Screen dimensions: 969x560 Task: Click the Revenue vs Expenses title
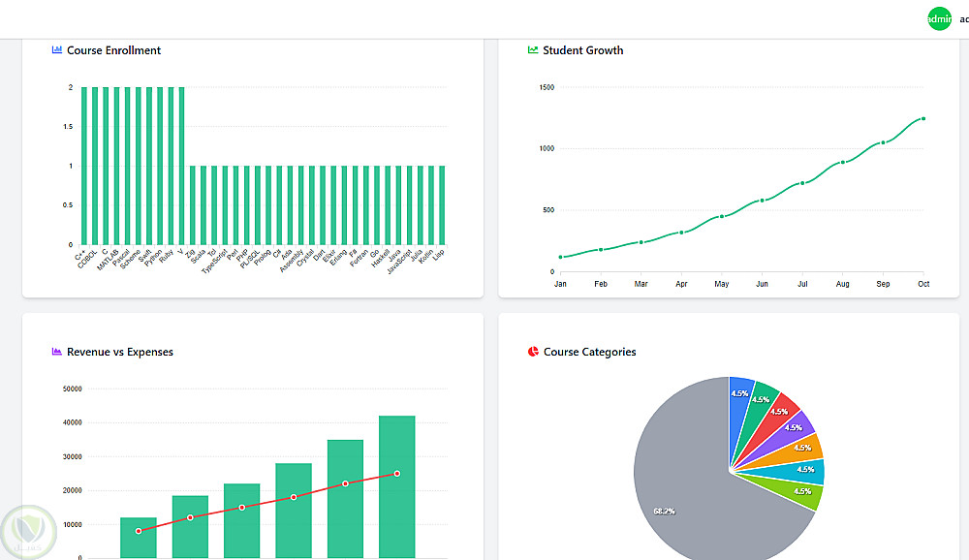pos(120,352)
